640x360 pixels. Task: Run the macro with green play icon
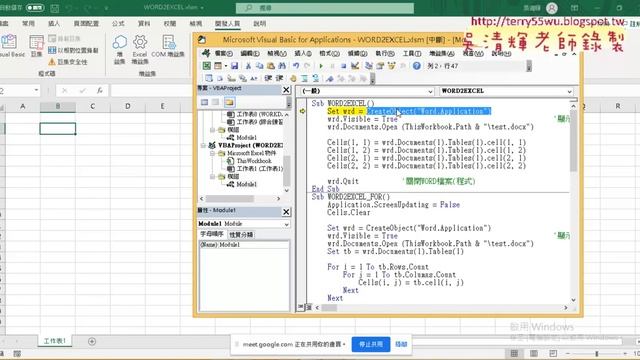coord(321,66)
